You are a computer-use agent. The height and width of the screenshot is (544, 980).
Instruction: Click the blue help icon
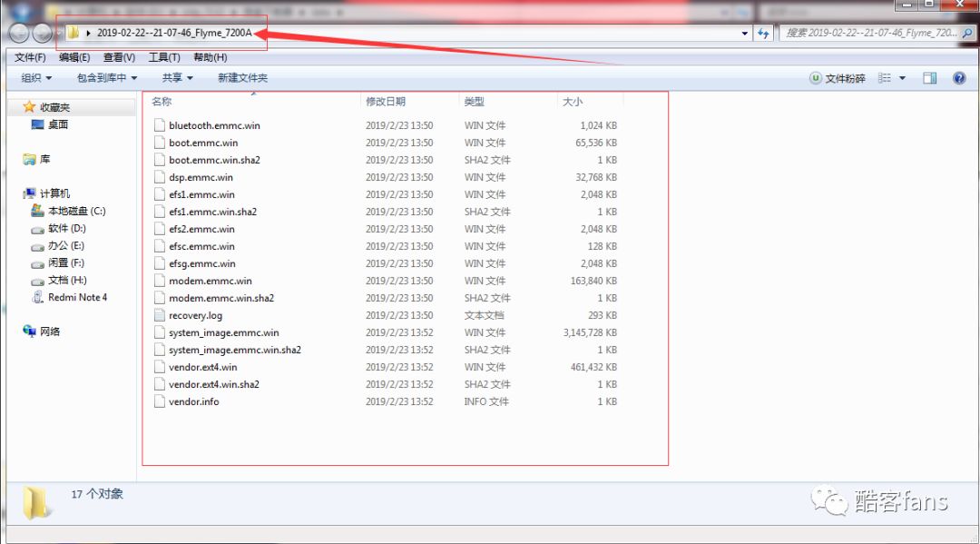point(959,78)
